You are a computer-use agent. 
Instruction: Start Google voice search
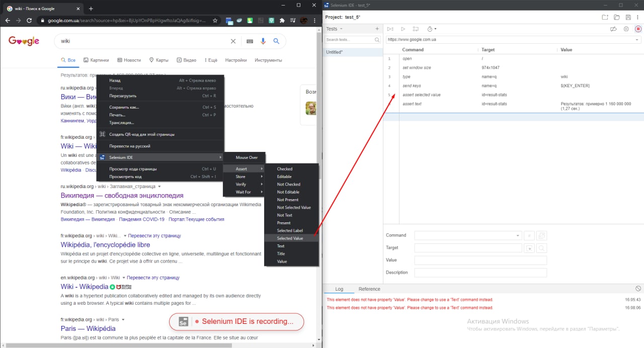263,41
